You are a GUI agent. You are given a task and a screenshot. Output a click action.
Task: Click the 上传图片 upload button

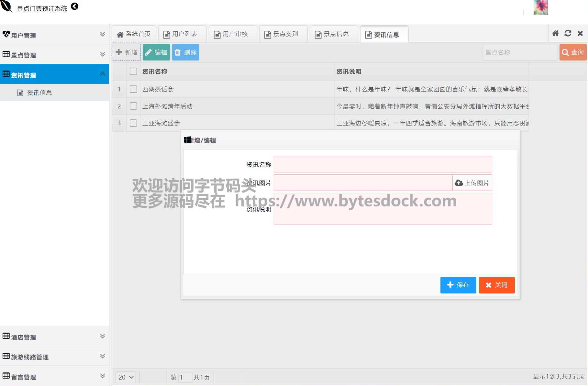click(472, 183)
